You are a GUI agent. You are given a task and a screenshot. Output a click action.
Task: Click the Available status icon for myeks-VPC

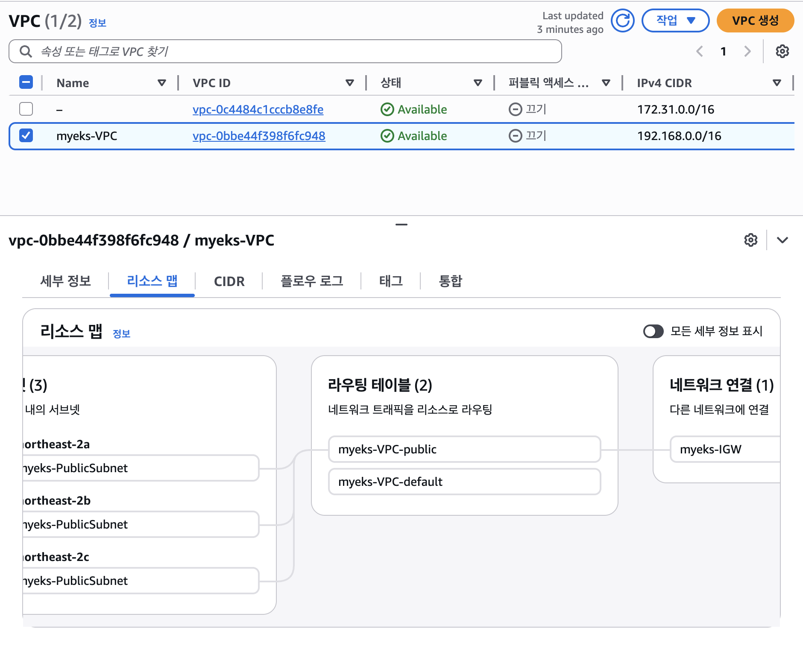coord(387,136)
